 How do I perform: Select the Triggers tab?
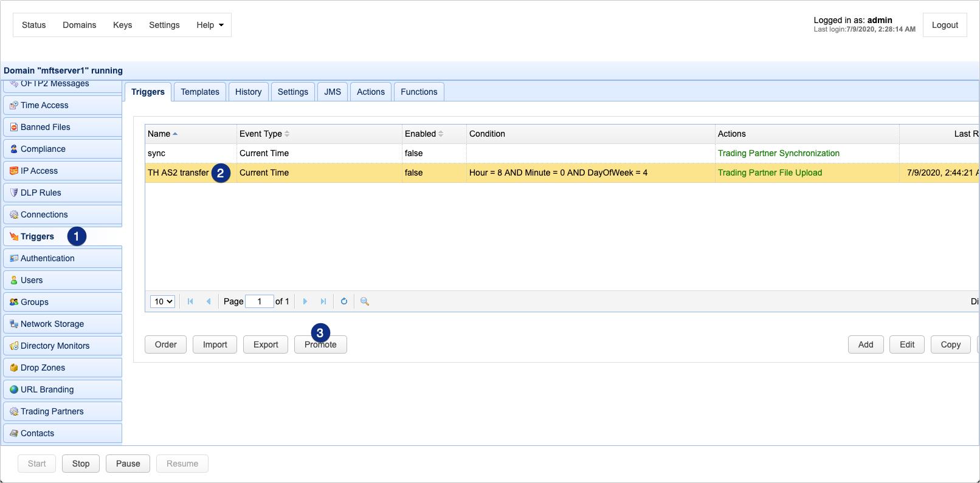[148, 92]
